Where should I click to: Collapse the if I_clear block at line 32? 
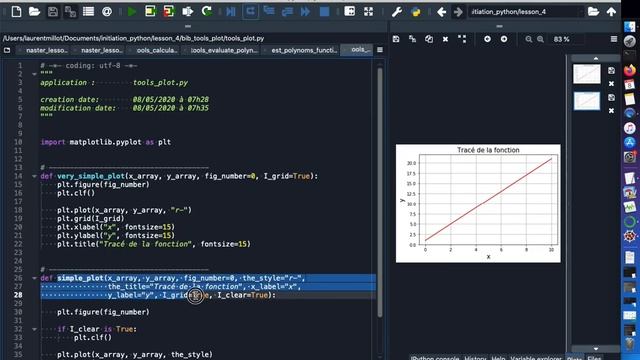click(34, 329)
